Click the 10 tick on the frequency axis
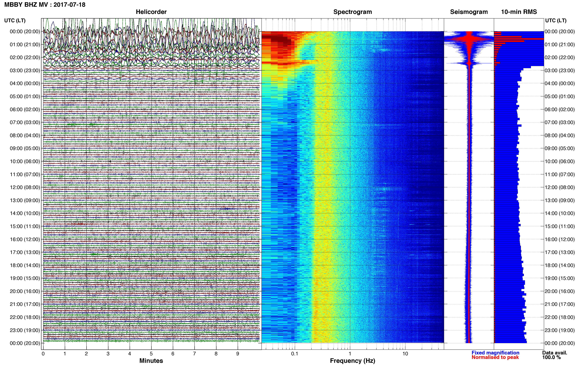588x368 pixels. pos(405,354)
